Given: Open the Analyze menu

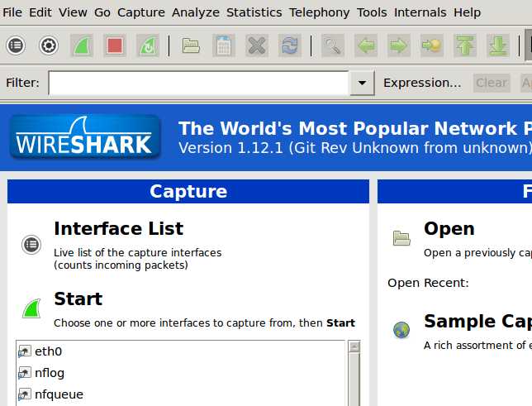Looking at the screenshot, I should 196,12.
